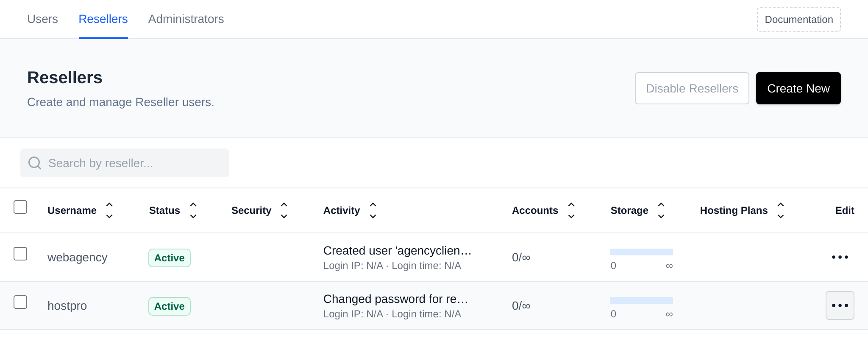Viewport: 868px width, 364px height.
Task: Tick the select-all checkbox in the table header
Action: point(20,207)
